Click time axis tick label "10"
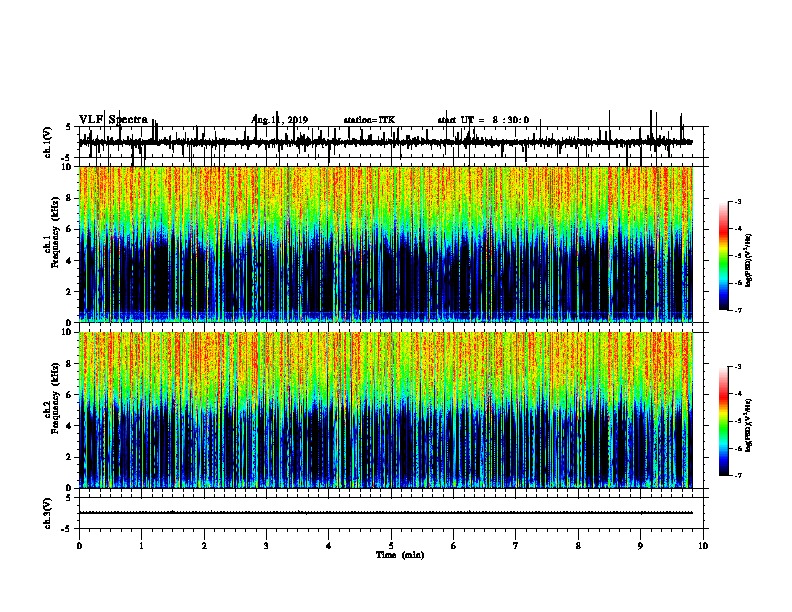This screenshot has width=792, height=612. (703, 546)
